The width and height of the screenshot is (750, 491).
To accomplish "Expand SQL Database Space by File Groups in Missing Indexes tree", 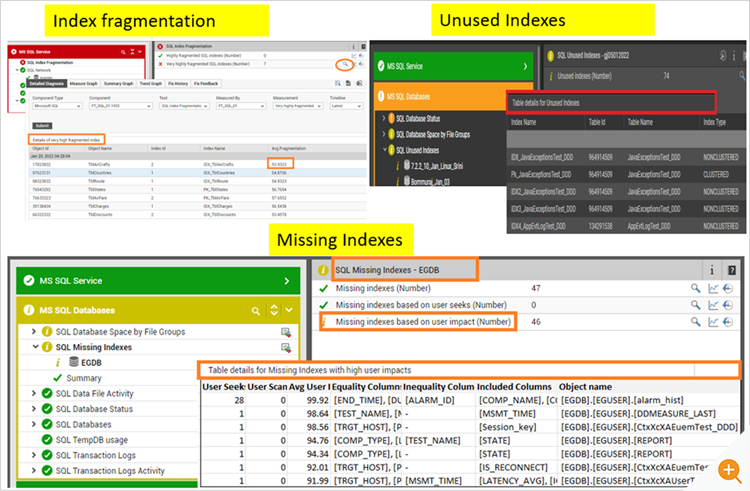I will coord(33,331).
